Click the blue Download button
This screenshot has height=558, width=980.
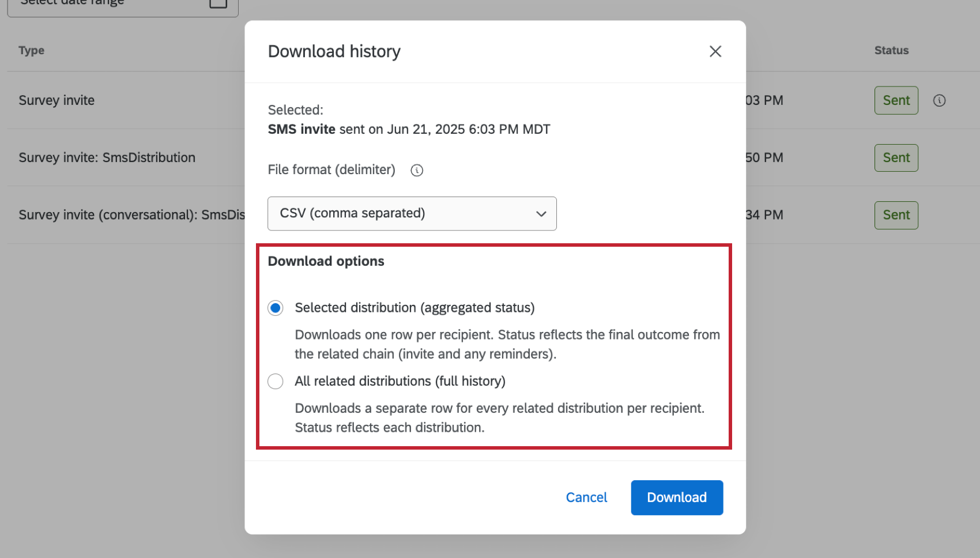pyautogui.click(x=677, y=497)
